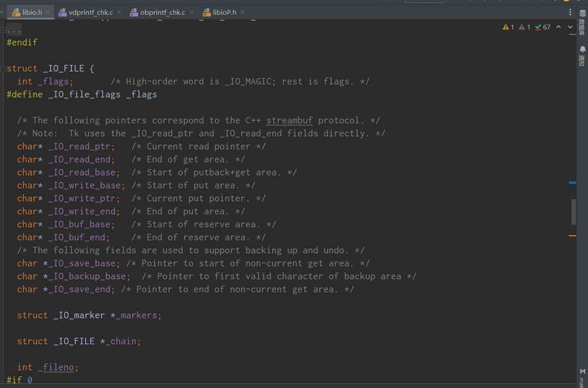Close the obprintf_chk.c tab

tap(191, 12)
